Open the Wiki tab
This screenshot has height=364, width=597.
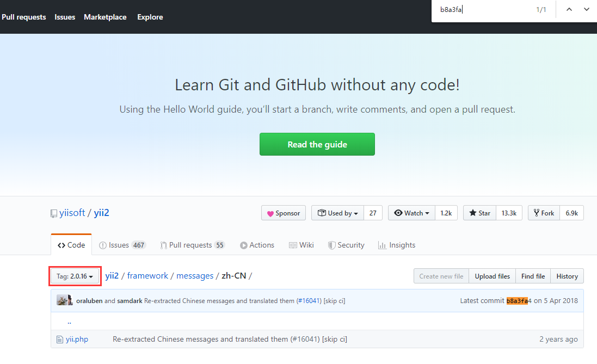[x=301, y=245]
